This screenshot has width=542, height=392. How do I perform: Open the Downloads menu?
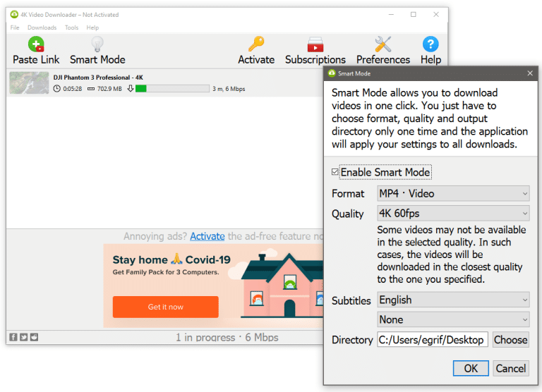pos(42,27)
